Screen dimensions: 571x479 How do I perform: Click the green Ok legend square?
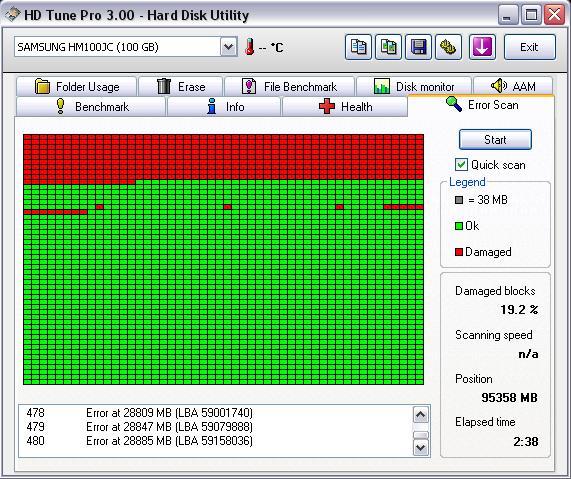[x=459, y=226]
